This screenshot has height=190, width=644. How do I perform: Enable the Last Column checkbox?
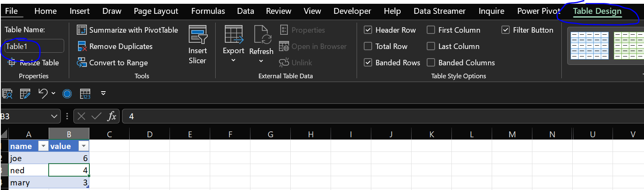tap(431, 46)
